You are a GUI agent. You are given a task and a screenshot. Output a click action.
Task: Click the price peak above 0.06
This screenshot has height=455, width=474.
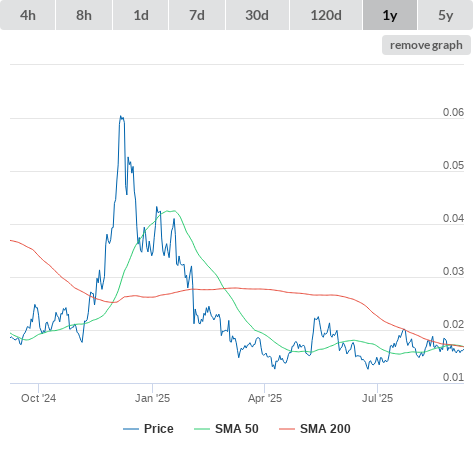tap(122, 118)
